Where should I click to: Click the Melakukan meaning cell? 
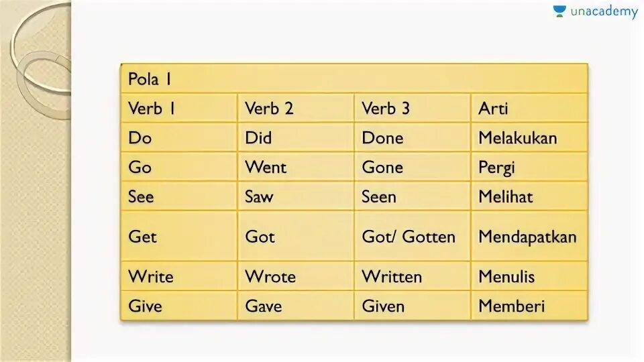(x=529, y=137)
